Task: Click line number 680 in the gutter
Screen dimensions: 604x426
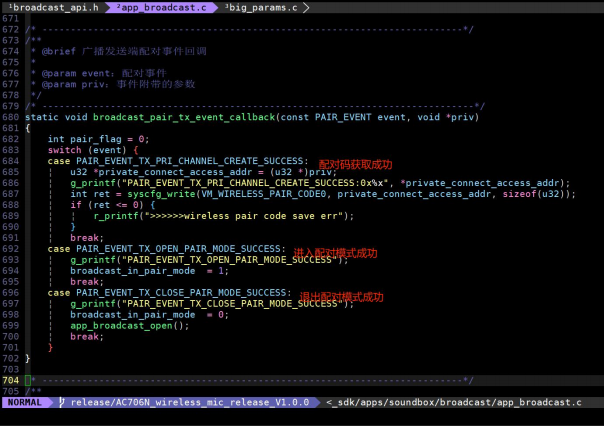Action: (x=10, y=117)
